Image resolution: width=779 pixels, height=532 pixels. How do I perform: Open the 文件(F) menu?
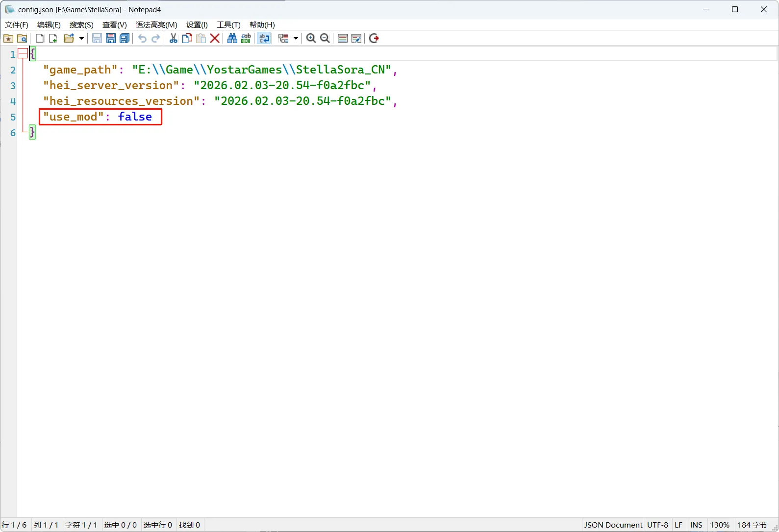tap(17, 24)
